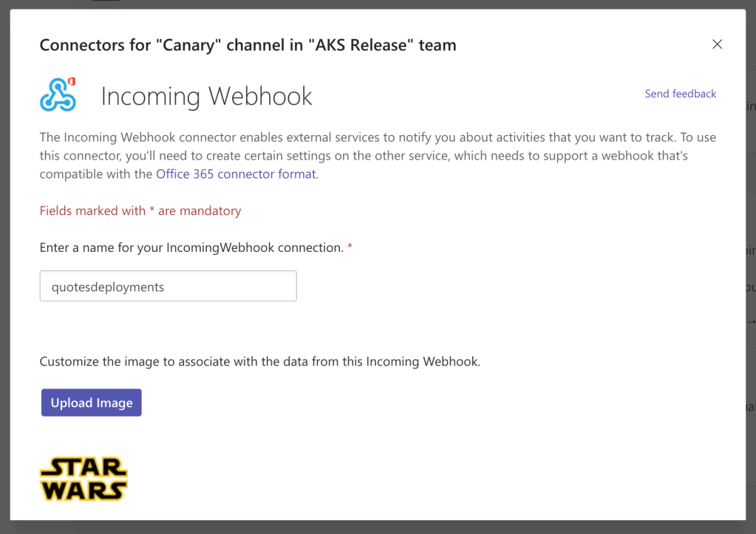Click the Incoming Webhook heading text
The height and width of the screenshot is (534, 756).
[x=206, y=96]
